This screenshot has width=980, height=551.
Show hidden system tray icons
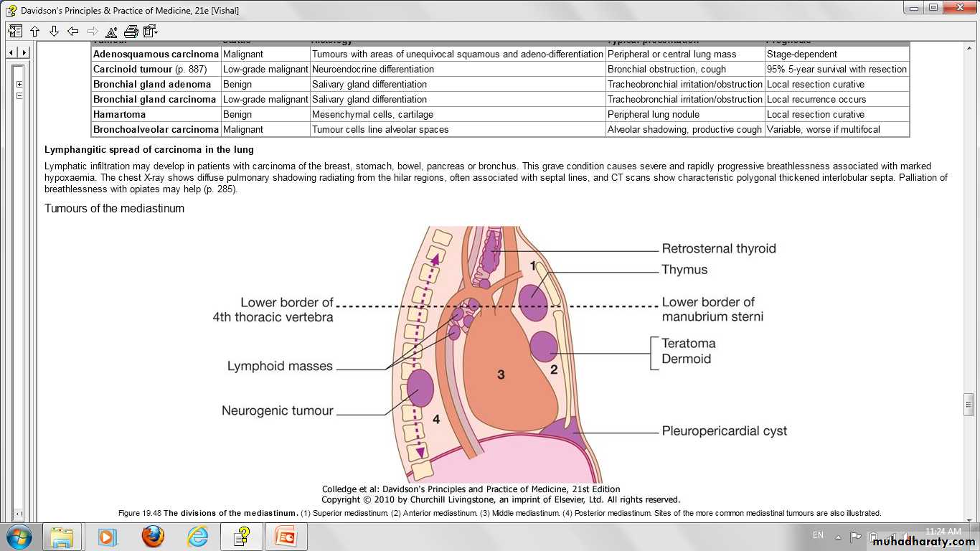point(838,536)
